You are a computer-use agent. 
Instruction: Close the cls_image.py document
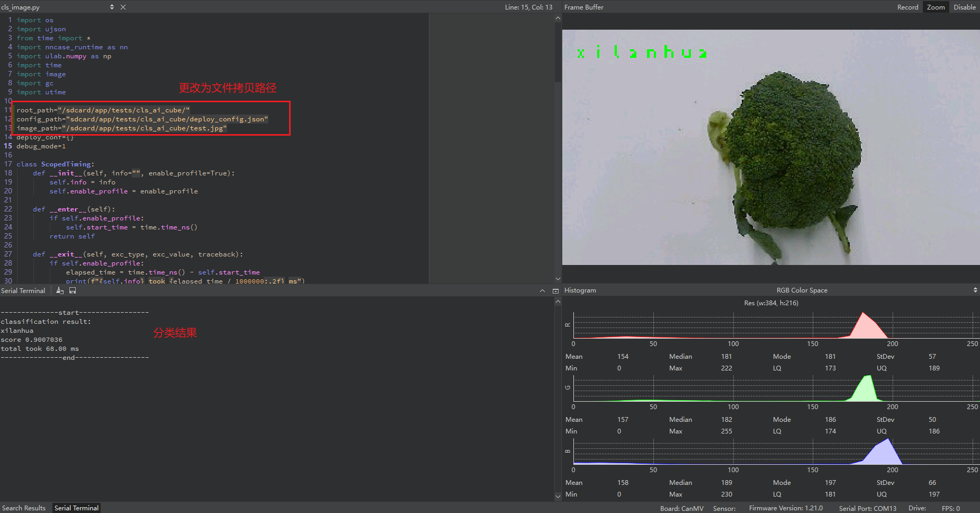coord(123,7)
